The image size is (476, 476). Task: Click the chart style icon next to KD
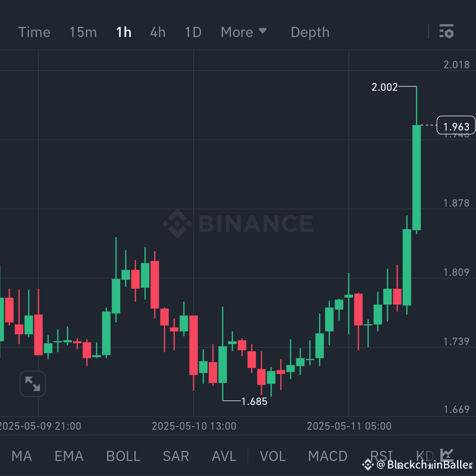[448, 454]
